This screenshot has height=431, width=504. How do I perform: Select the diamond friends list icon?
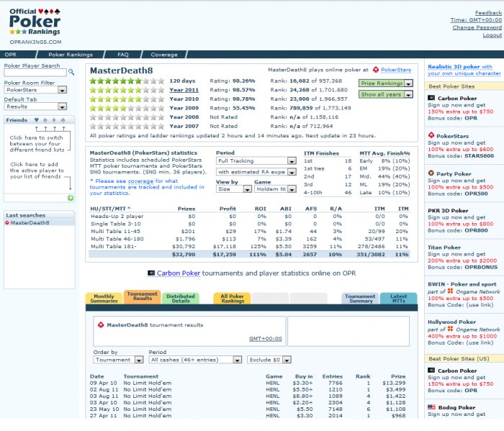coord(54,120)
